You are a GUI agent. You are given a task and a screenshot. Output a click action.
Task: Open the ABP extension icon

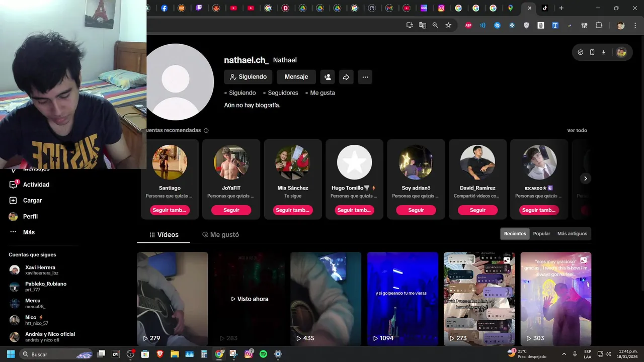468,25
